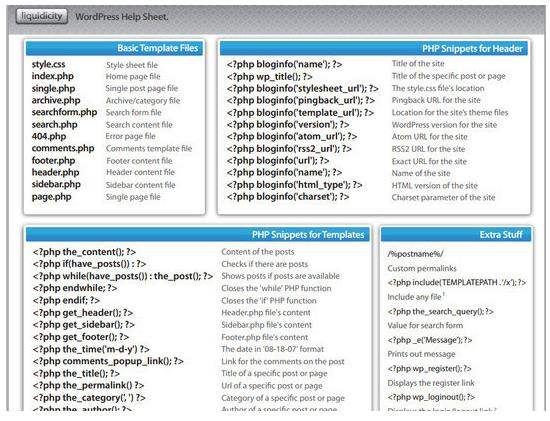The width and height of the screenshot is (550, 421).
Task: Click the 'Custom permalinks' label
Action: click(x=422, y=268)
